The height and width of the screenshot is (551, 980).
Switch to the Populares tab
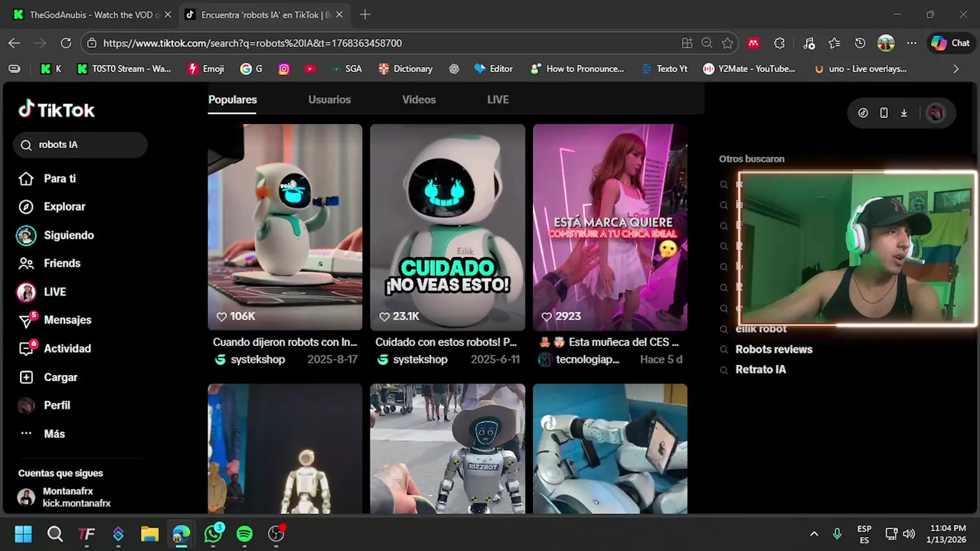point(232,99)
